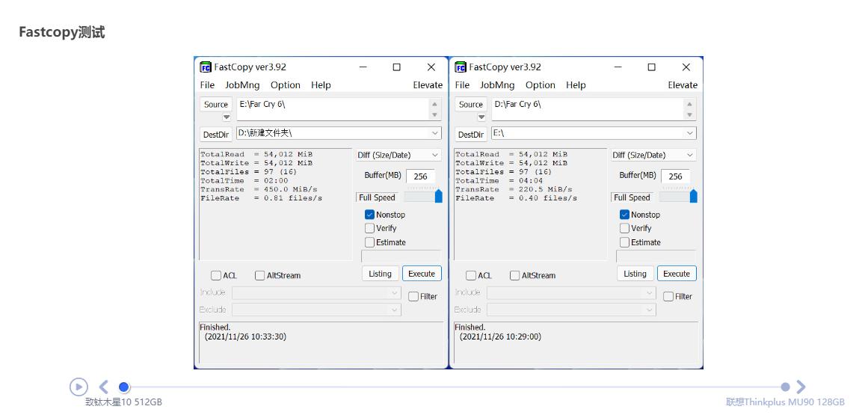
Task: Go to next slide with right chevron
Action: click(801, 387)
